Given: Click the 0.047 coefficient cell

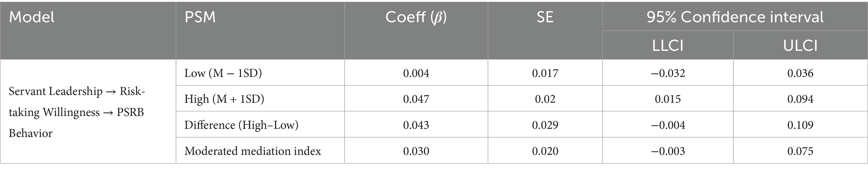Looking at the screenshot, I should (416, 99).
